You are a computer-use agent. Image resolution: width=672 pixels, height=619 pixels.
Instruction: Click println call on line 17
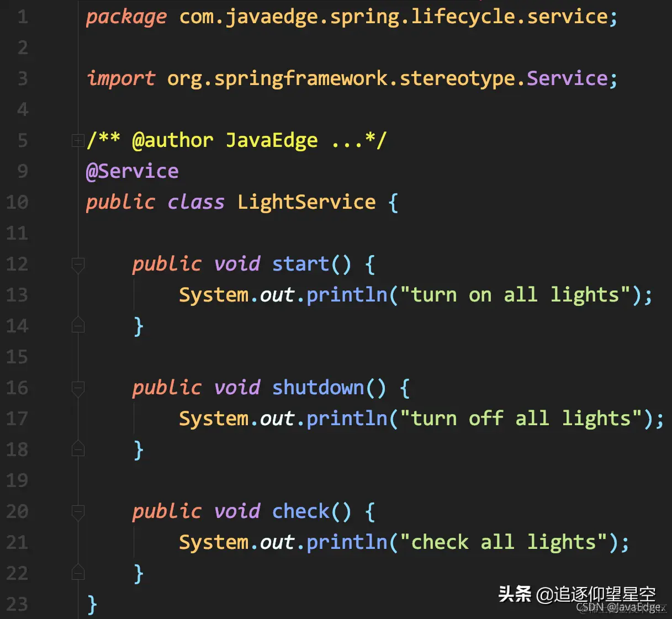point(347,419)
